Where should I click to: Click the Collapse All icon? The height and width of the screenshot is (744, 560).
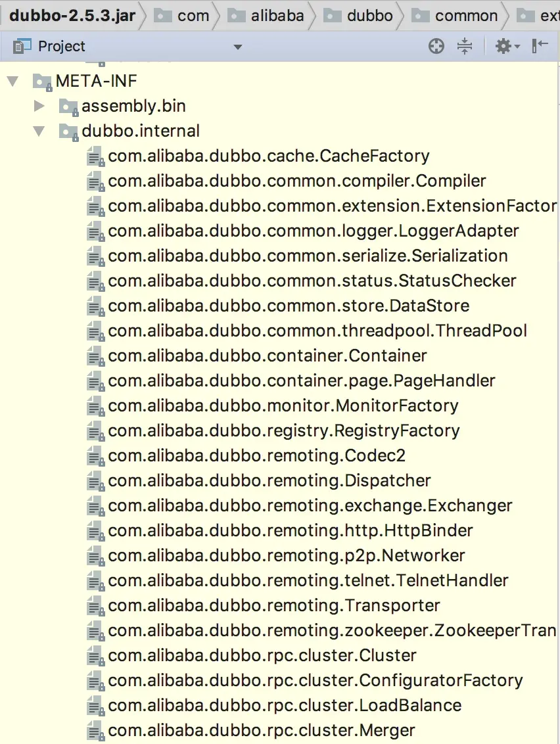pyautogui.click(x=464, y=46)
